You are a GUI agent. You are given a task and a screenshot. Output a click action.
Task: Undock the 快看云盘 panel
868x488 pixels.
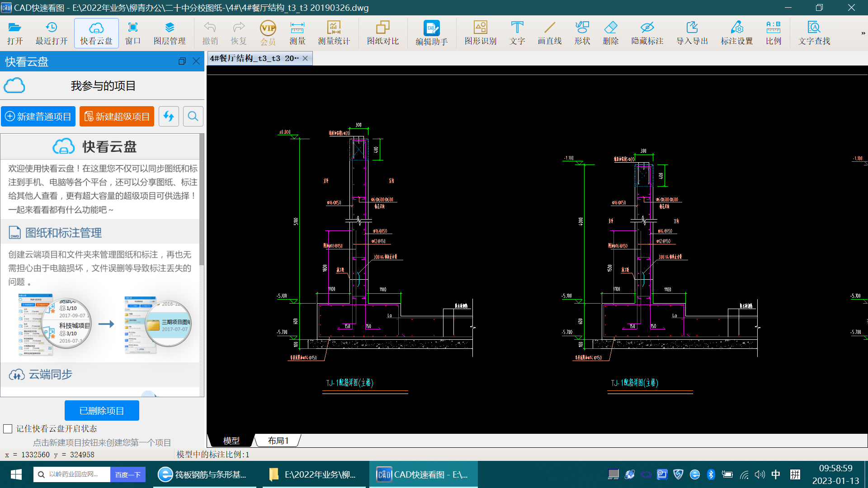click(182, 61)
